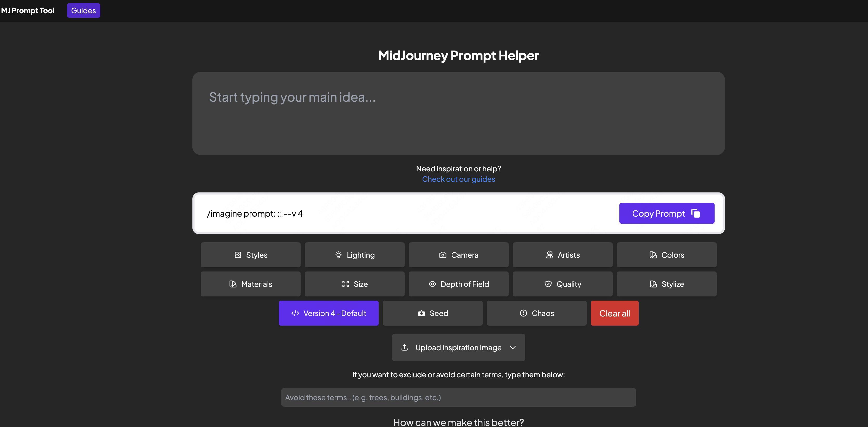Open the Guides menu item
This screenshot has height=427, width=868.
pos(83,10)
